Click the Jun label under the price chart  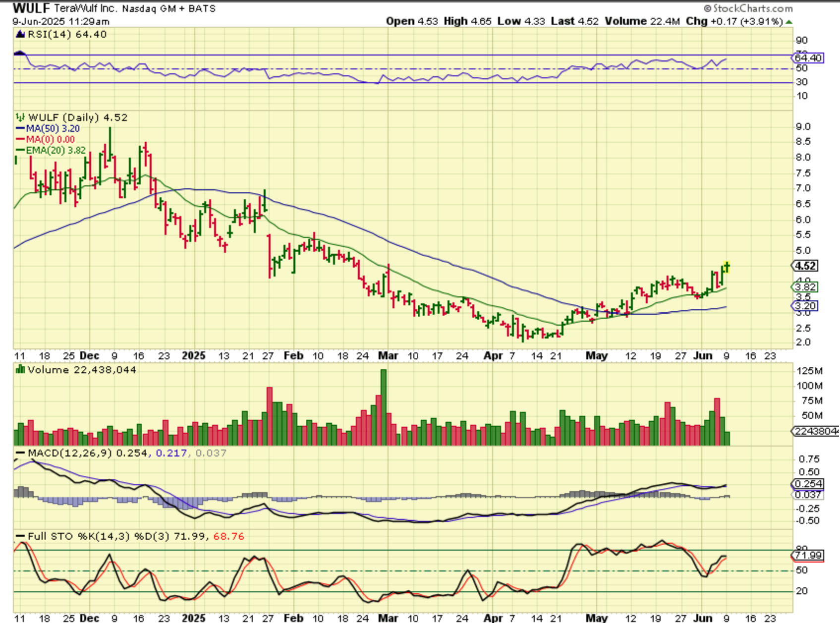pos(703,356)
